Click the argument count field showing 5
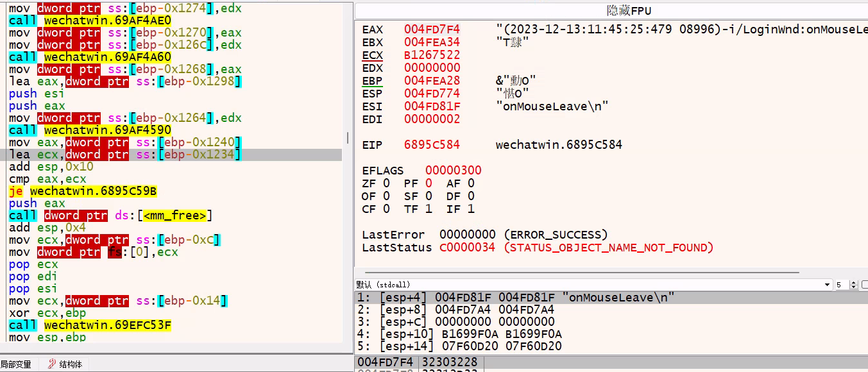The height and width of the screenshot is (372, 868). point(841,285)
